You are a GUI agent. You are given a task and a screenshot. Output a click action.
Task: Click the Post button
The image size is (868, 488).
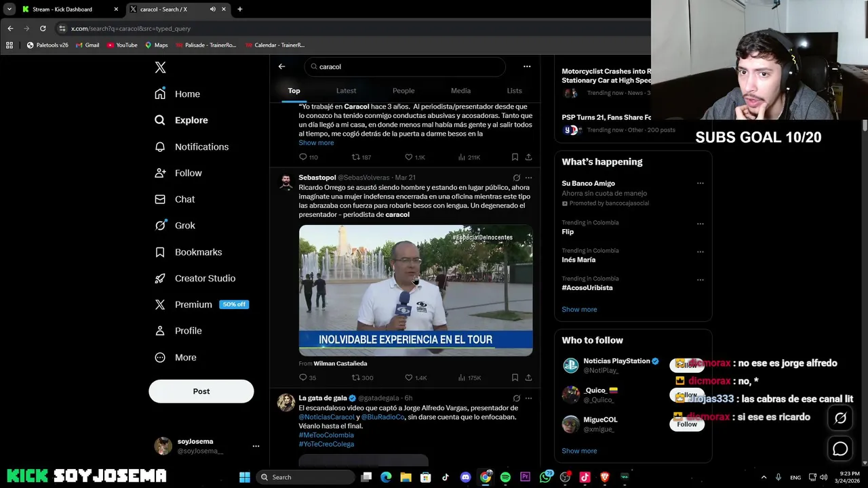coord(201,391)
